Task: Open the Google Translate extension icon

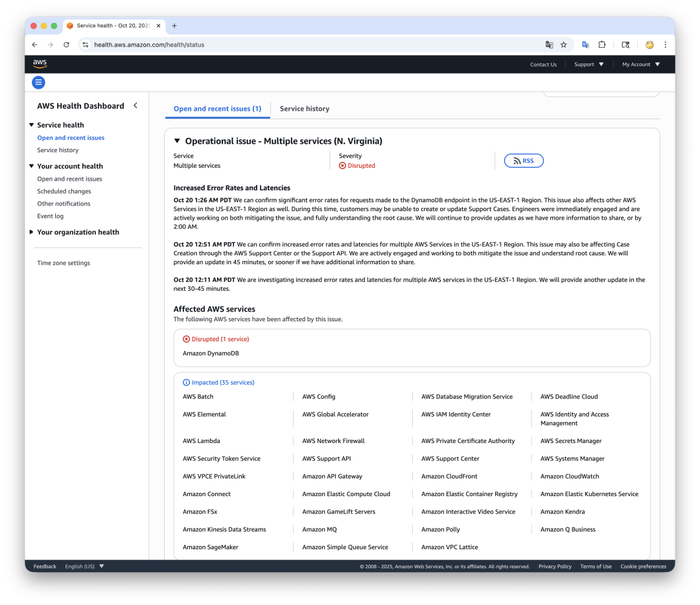Action: coord(585,45)
